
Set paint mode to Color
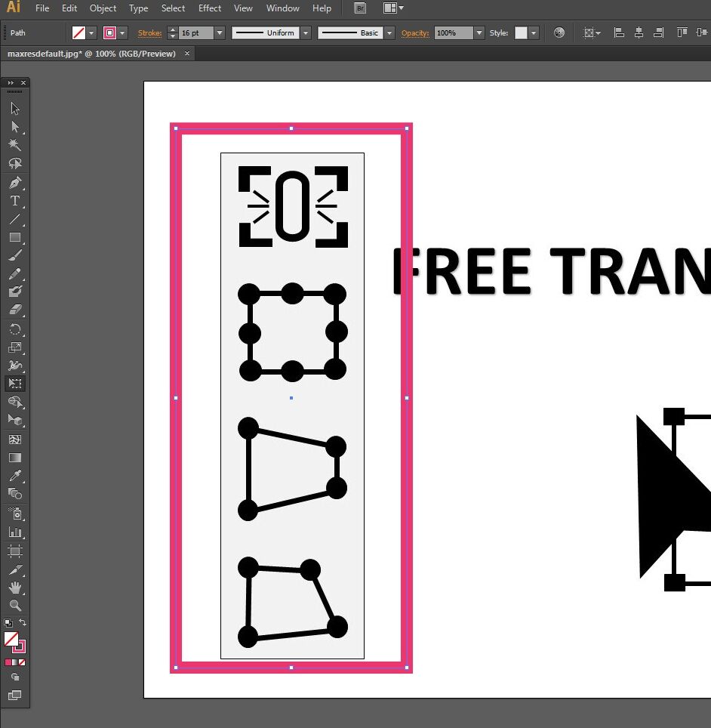pyautogui.click(x=8, y=662)
